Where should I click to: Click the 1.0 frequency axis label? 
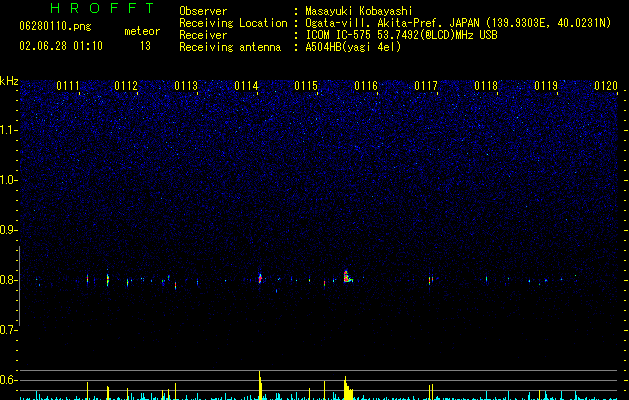pos(9,180)
